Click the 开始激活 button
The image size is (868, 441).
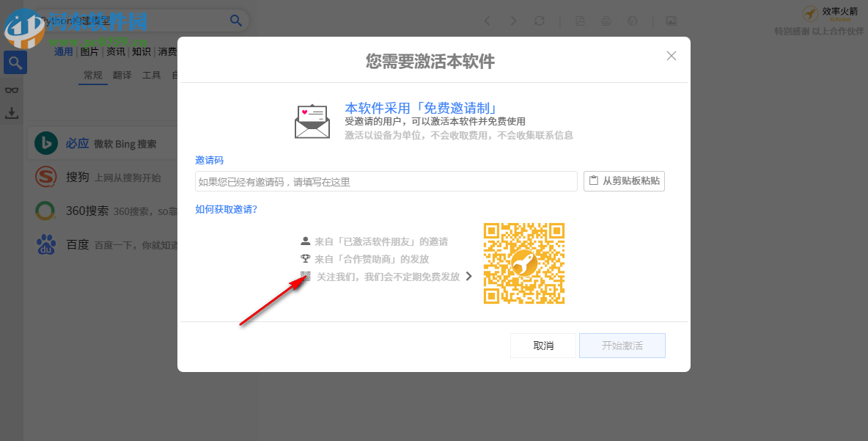click(x=622, y=346)
